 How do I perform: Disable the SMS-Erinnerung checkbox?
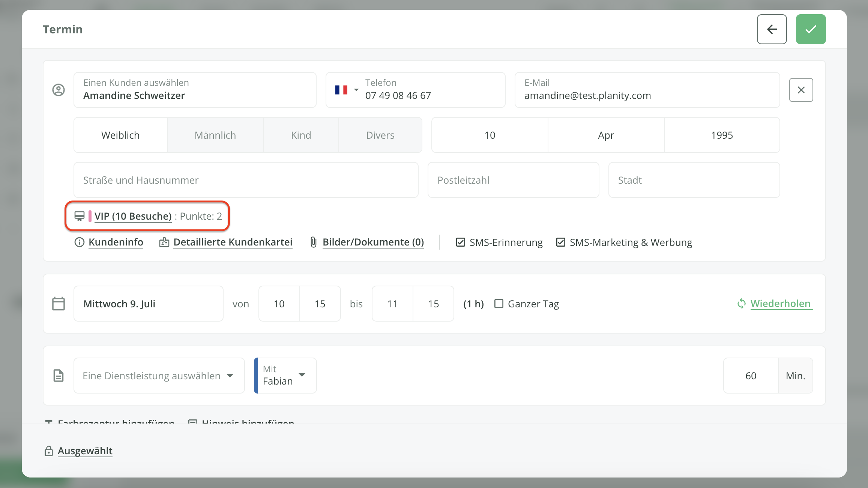click(460, 242)
